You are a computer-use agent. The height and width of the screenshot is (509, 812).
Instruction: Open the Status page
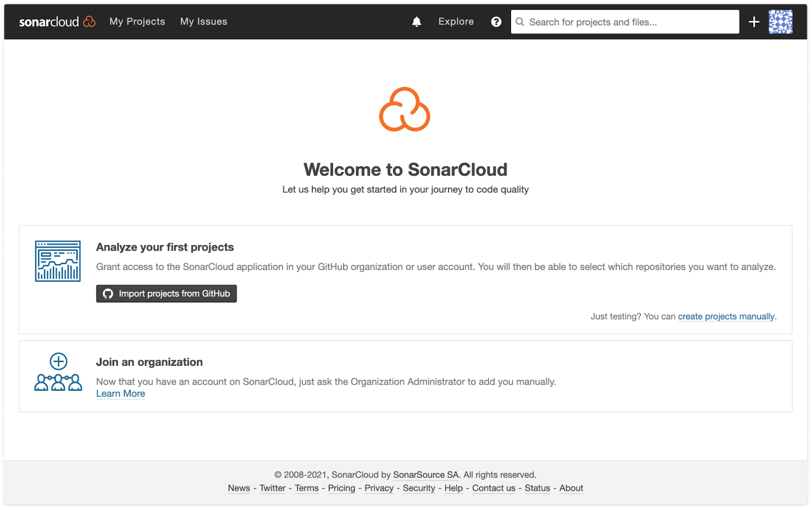pyautogui.click(x=537, y=488)
